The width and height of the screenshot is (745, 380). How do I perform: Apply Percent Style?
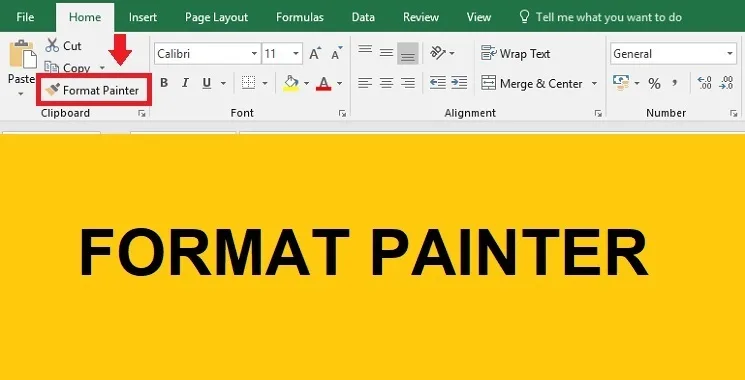[x=654, y=84]
